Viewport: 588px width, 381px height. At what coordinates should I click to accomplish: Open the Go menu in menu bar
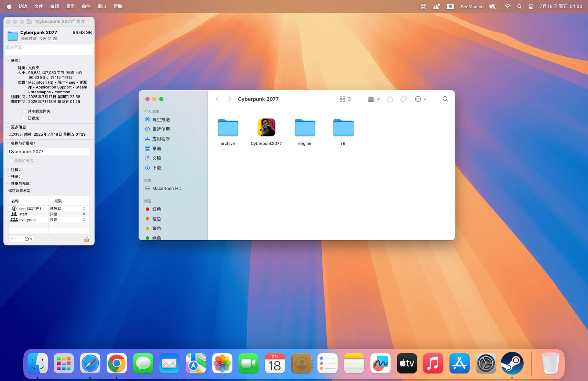click(x=86, y=6)
